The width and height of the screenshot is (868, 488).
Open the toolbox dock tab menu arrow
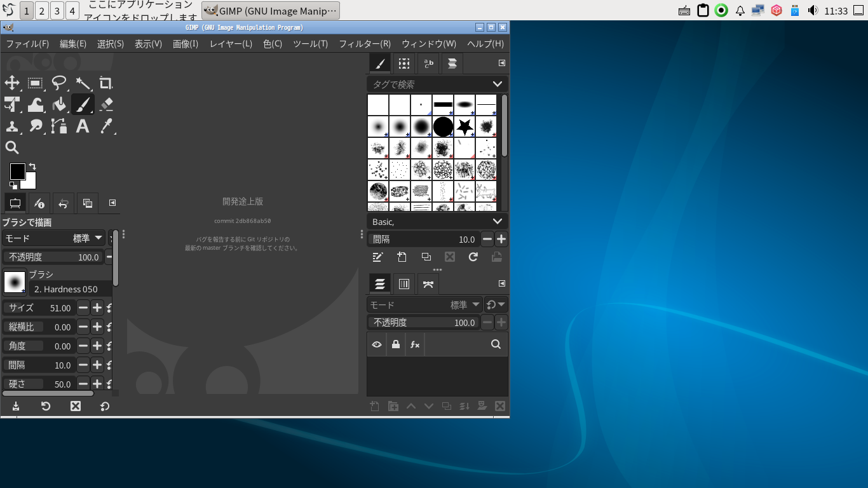(x=112, y=203)
